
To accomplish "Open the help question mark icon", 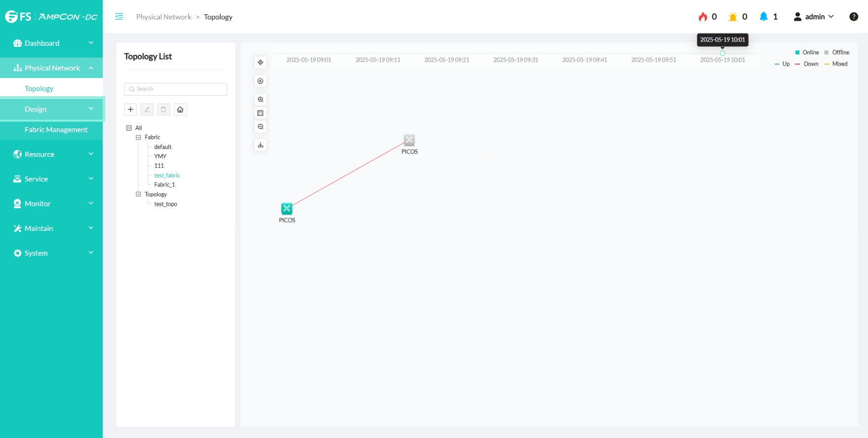I will pos(854,17).
